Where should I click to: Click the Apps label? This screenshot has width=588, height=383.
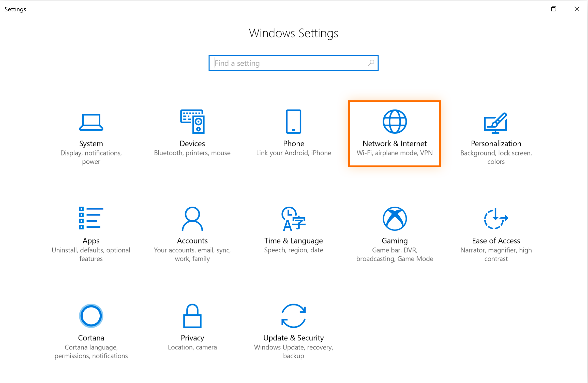91,241
